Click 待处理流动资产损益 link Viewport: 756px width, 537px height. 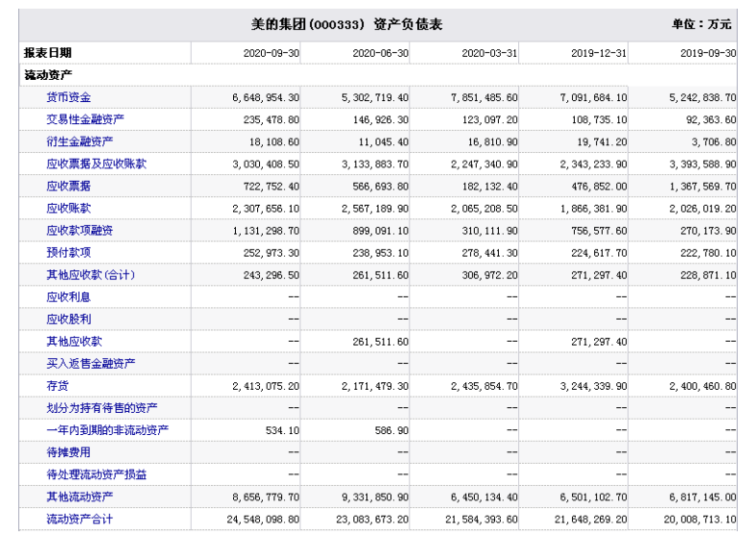point(96,474)
